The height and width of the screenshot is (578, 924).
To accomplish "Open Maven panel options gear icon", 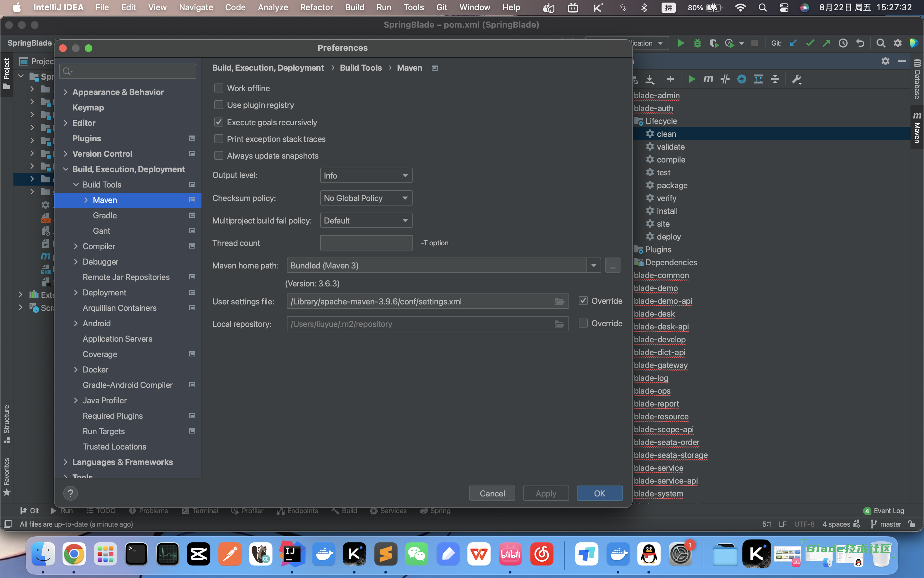I will (x=886, y=61).
